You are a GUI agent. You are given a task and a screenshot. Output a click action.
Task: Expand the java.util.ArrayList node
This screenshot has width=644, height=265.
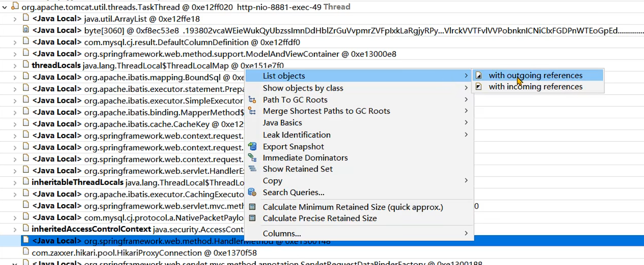click(15, 19)
